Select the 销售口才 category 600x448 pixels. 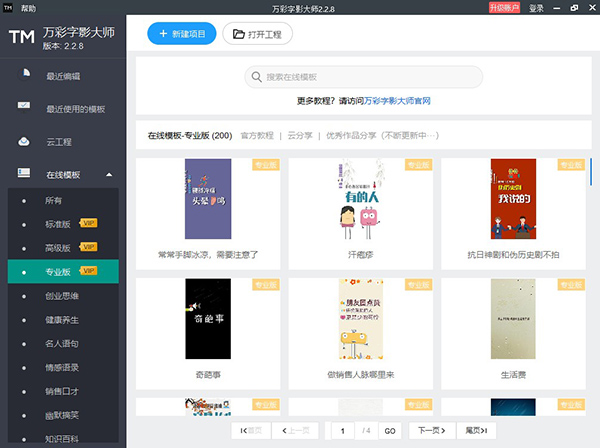tap(63, 391)
